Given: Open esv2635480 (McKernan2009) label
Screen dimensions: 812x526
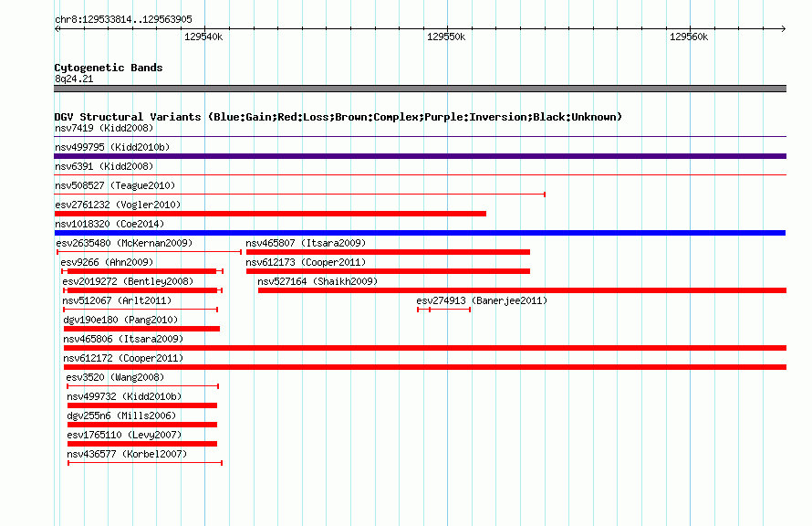Looking at the screenshot, I should pos(124,243).
